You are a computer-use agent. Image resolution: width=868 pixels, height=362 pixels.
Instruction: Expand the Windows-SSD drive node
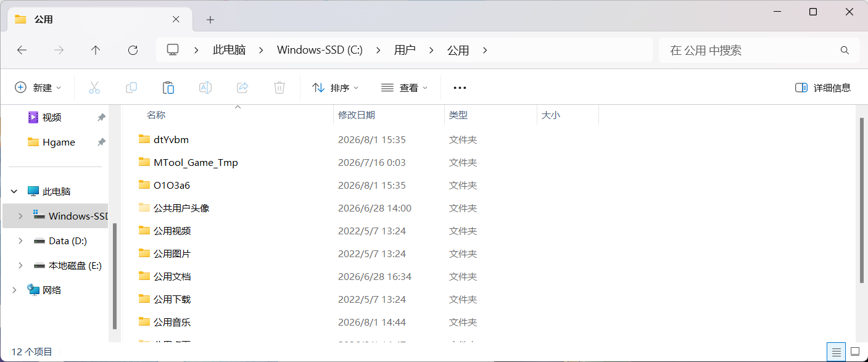click(x=20, y=216)
